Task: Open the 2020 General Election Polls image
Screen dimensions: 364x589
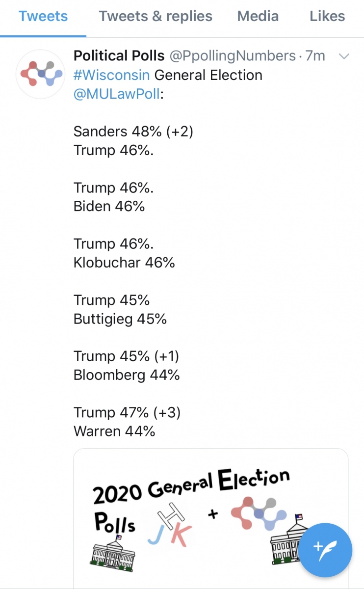Action: tap(211, 518)
